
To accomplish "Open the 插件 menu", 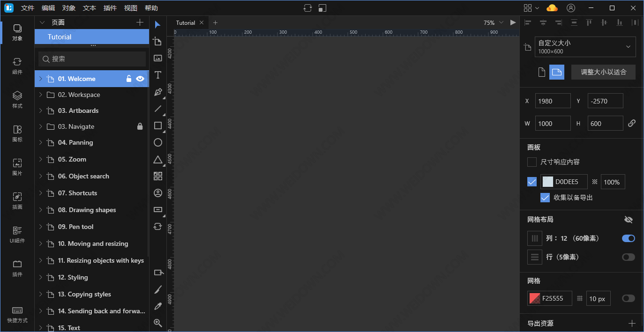I will [x=110, y=8].
